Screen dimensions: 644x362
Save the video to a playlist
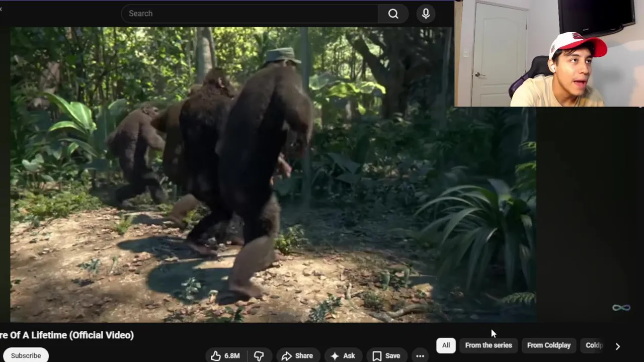tap(386, 355)
